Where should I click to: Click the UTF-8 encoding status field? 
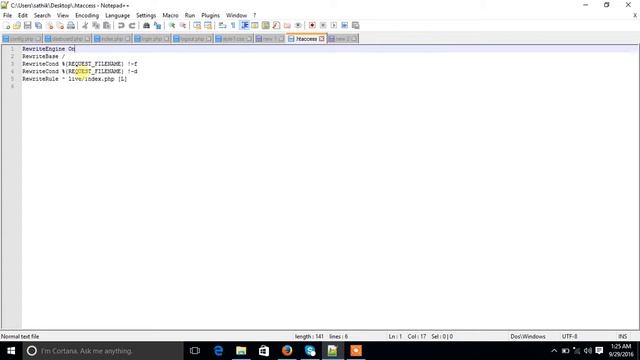pyautogui.click(x=569, y=336)
